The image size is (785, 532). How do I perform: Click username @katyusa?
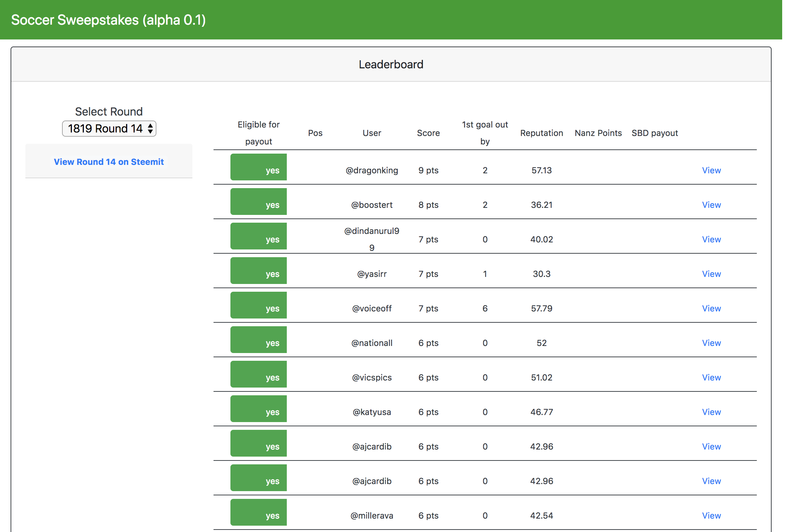pyautogui.click(x=372, y=412)
